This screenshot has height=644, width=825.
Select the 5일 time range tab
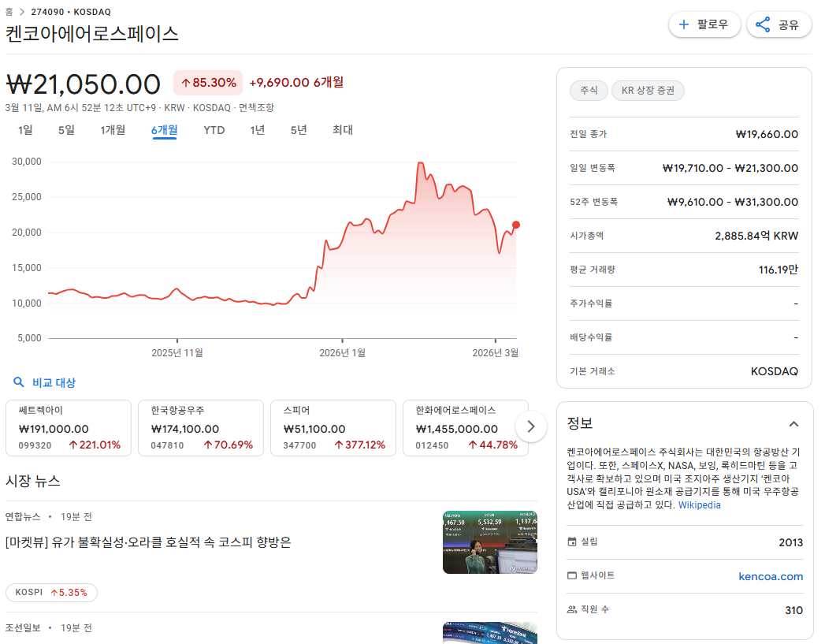coord(66,130)
